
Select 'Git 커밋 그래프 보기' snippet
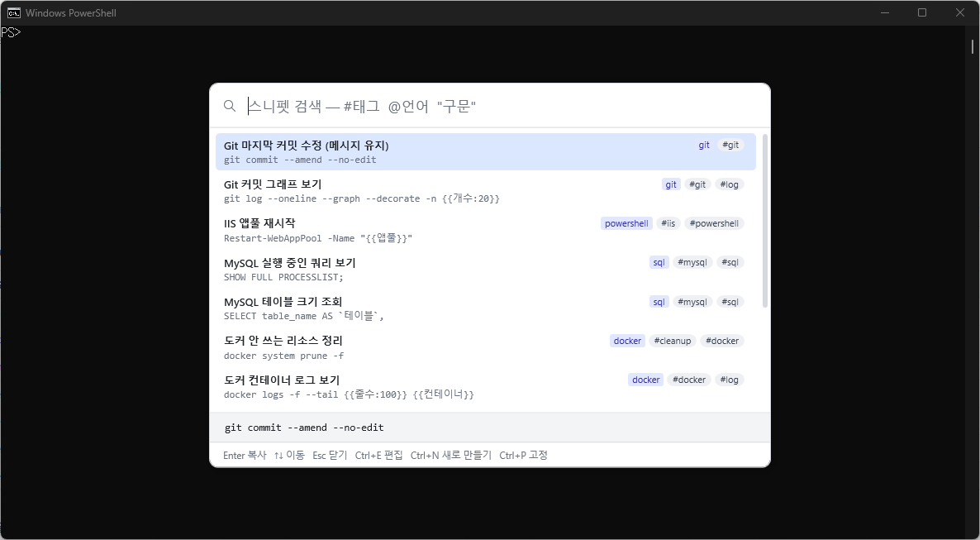point(486,191)
